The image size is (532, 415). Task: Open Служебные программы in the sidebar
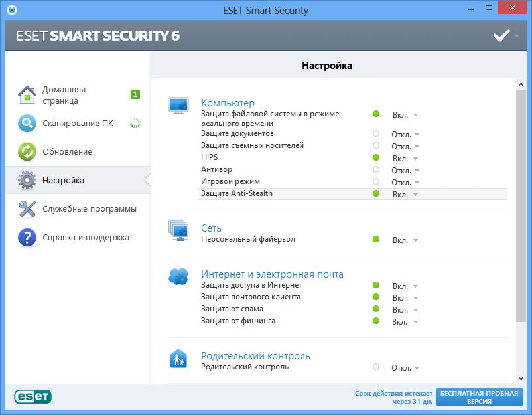click(x=90, y=209)
